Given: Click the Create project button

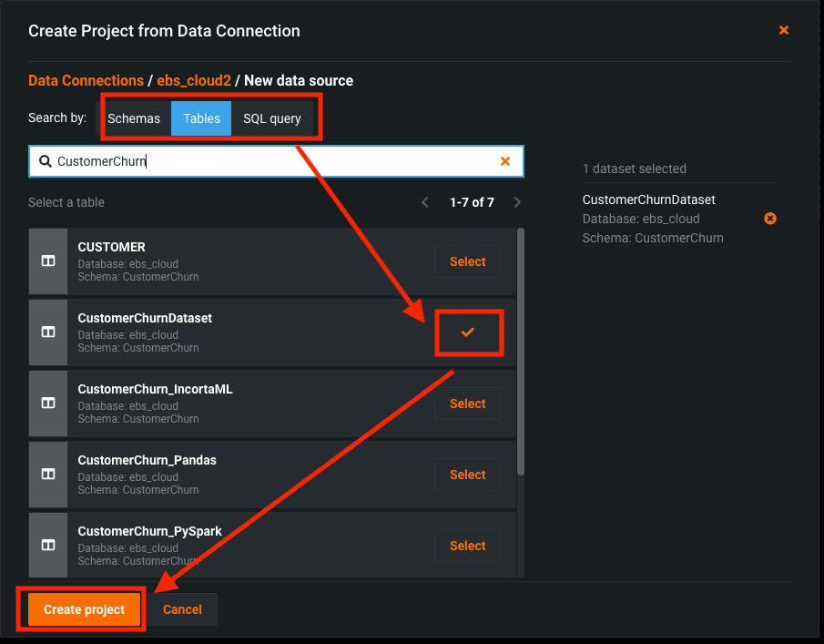Looking at the screenshot, I should [84, 609].
